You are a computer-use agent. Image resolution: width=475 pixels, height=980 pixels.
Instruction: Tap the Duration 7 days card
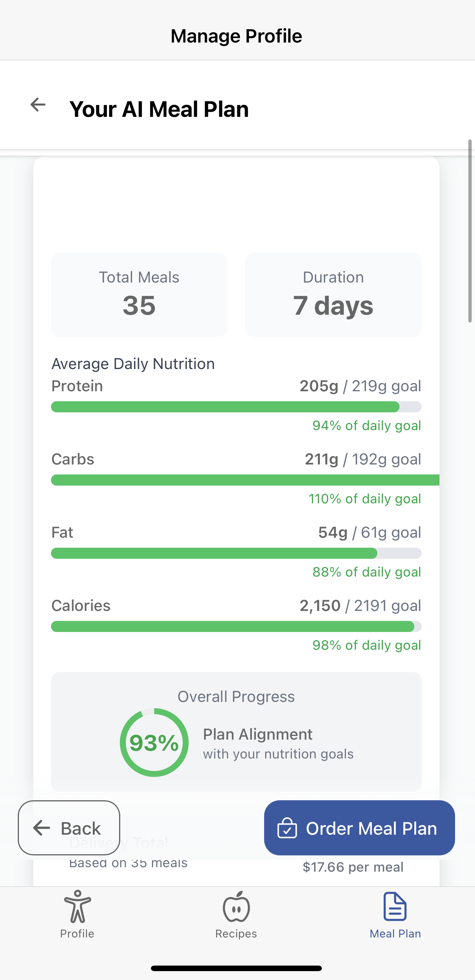point(333,294)
